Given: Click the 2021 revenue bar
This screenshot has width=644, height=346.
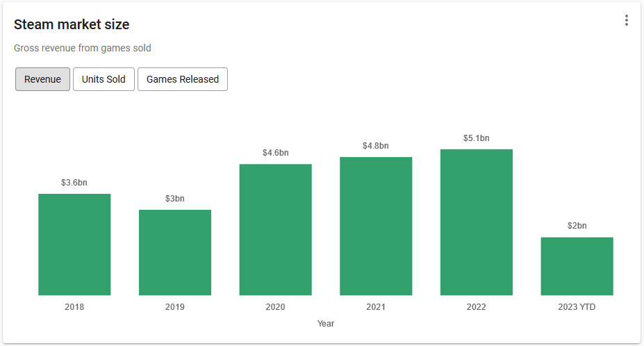Looking at the screenshot, I should 376,226.
